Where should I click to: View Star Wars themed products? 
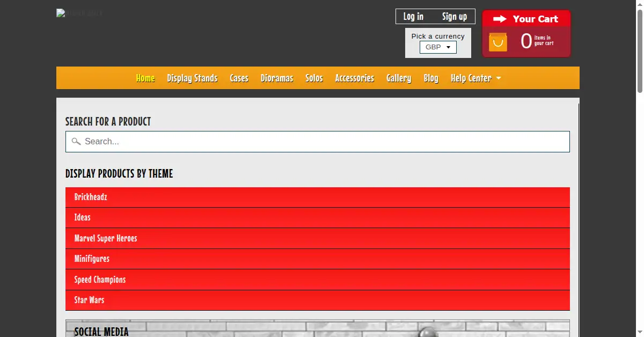pyautogui.click(x=318, y=301)
